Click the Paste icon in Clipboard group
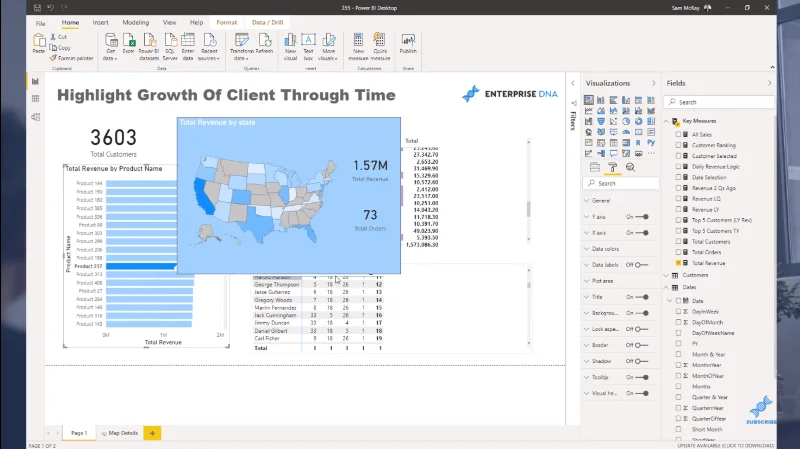The image size is (800, 449). click(39, 44)
